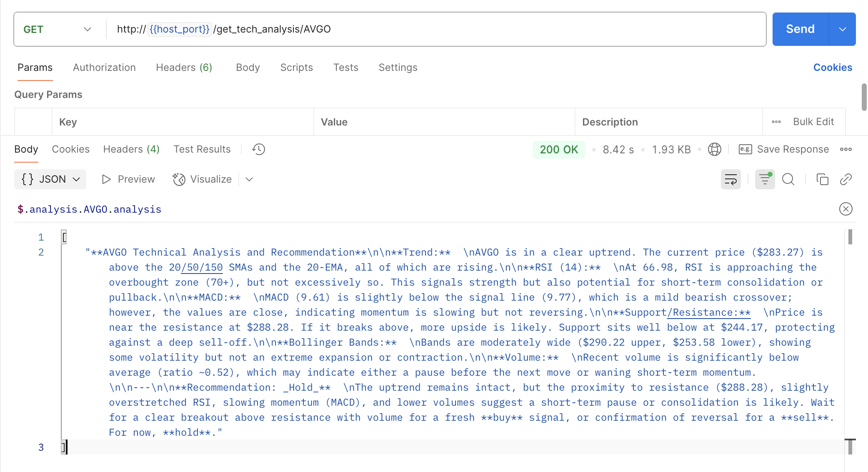The height and width of the screenshot is (472, 868).
Task: Open the request Body tab
Action: click(248, 68)
